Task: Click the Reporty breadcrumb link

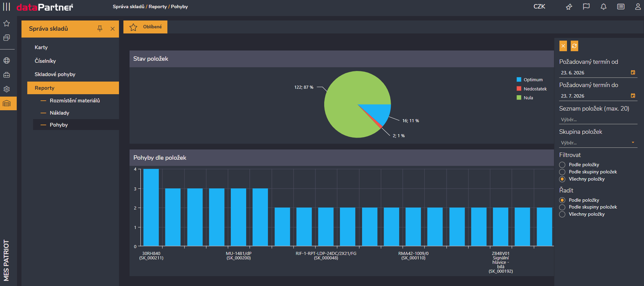Action: pos(158,6)
